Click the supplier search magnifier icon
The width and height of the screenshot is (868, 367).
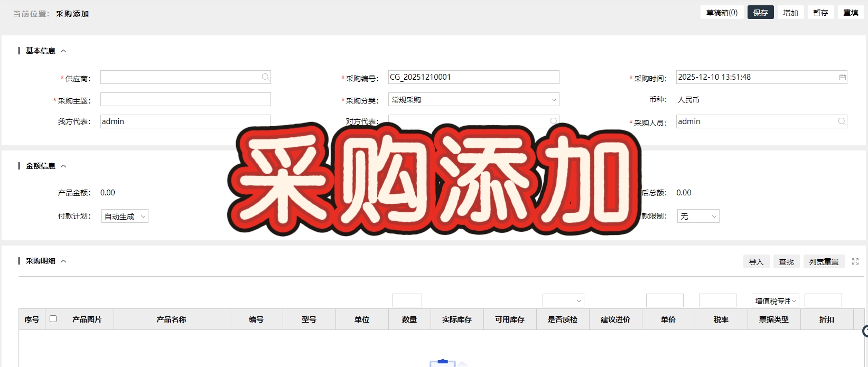(x=265, y=77)
